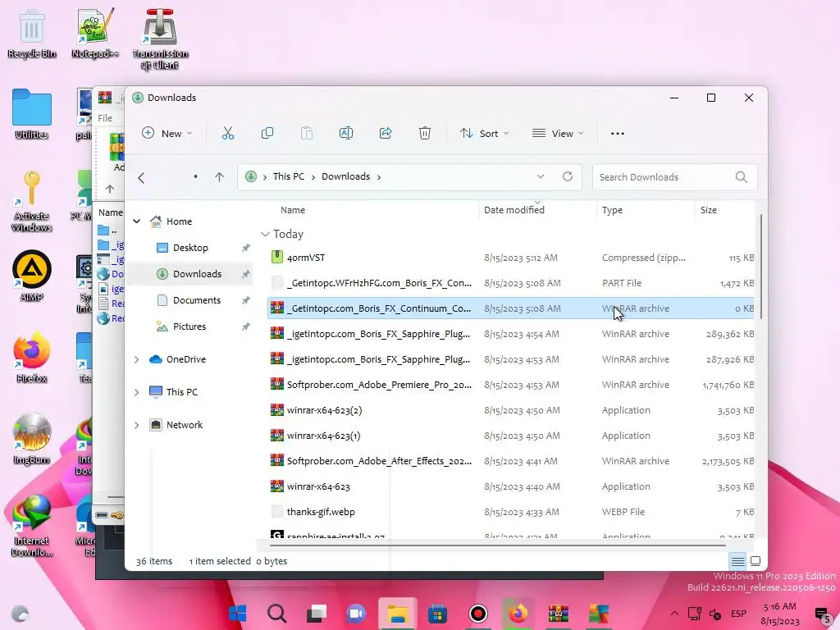Image resolution: width=840 pixels, height=630 pixels.
Task: Select Downloads in navigation pane
Action: click(190, 274)
